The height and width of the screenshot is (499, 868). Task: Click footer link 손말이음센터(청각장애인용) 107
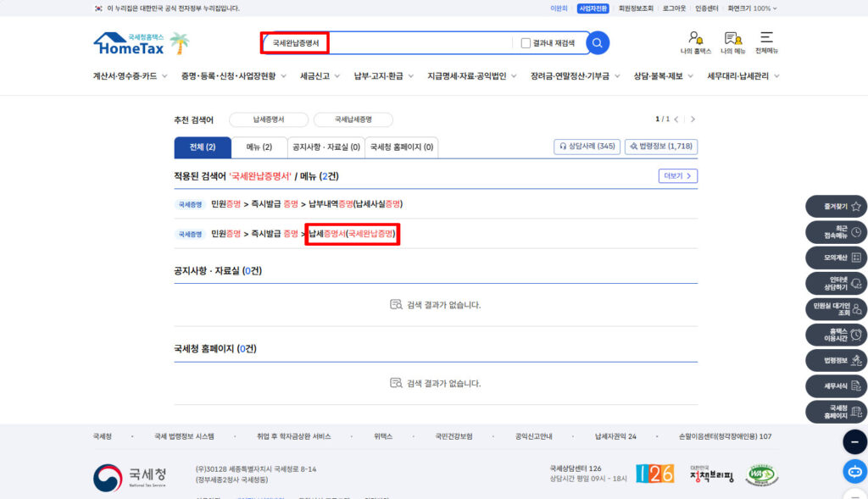[725, 436]
